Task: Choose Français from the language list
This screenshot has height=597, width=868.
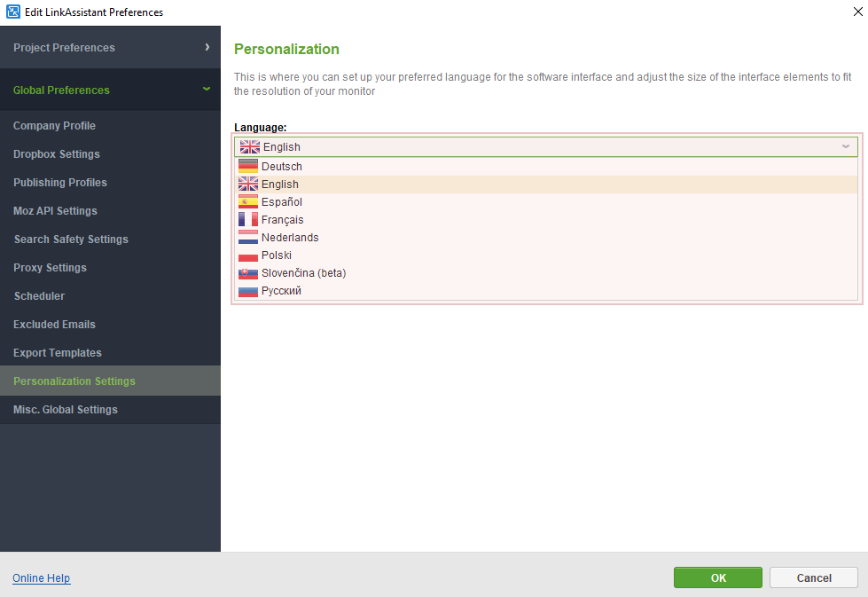Action: (x=546, y=219)
